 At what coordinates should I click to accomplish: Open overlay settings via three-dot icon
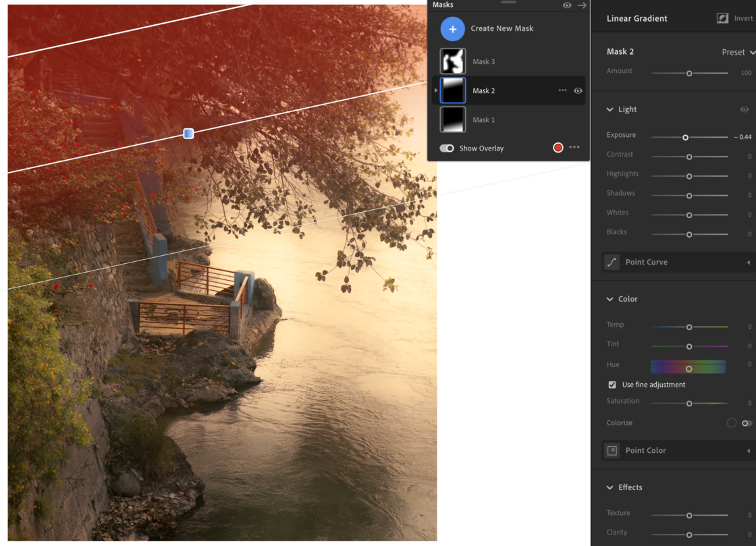(x=574, y=147)
